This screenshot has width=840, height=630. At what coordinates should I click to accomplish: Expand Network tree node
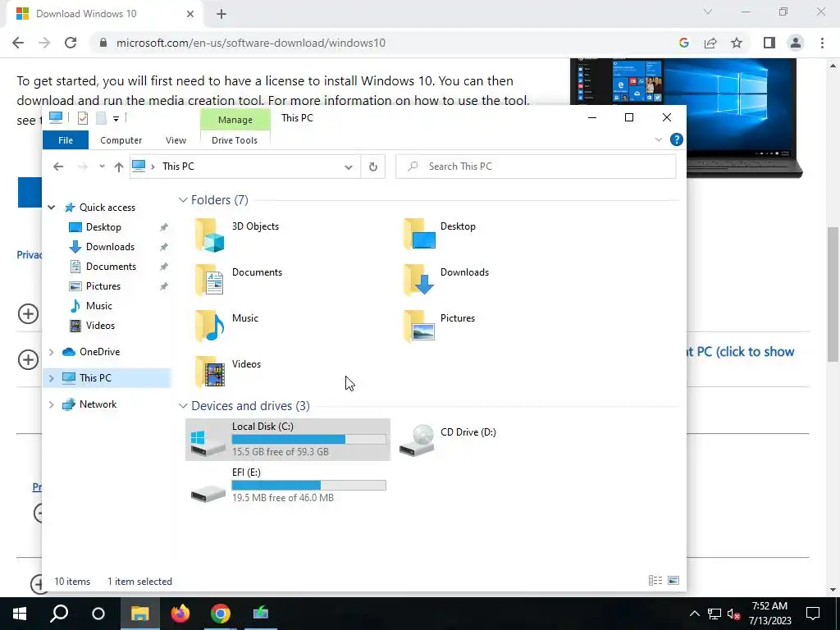tap(52, 404)
